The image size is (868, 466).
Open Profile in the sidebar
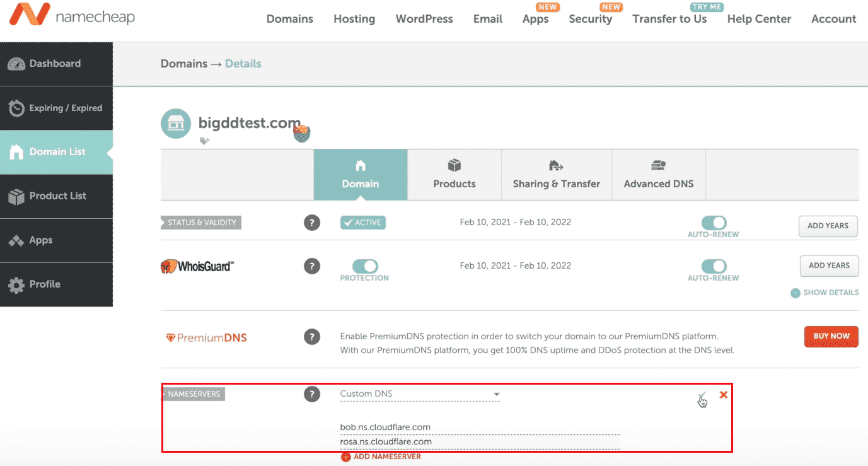[x=56, y=284]
